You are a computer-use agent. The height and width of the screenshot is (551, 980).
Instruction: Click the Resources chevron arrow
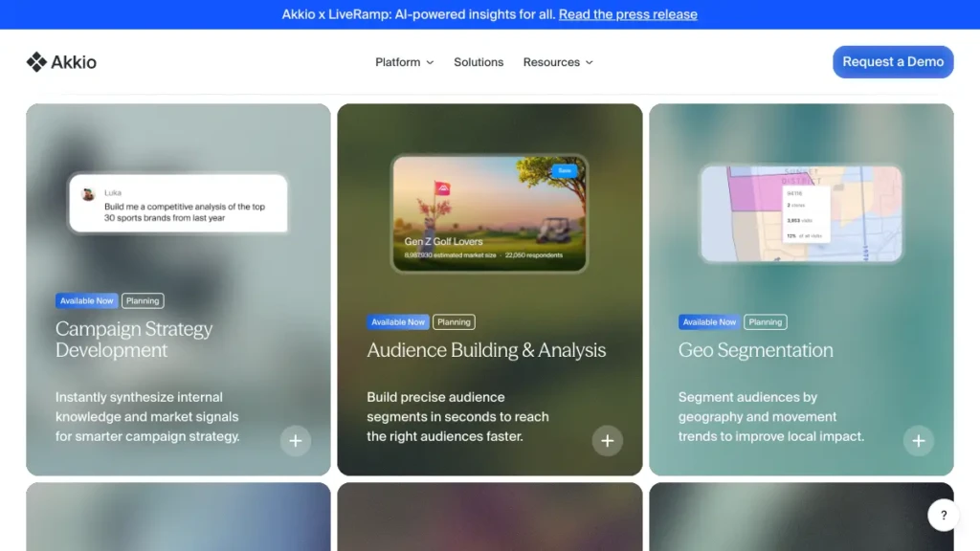(589, 62)
